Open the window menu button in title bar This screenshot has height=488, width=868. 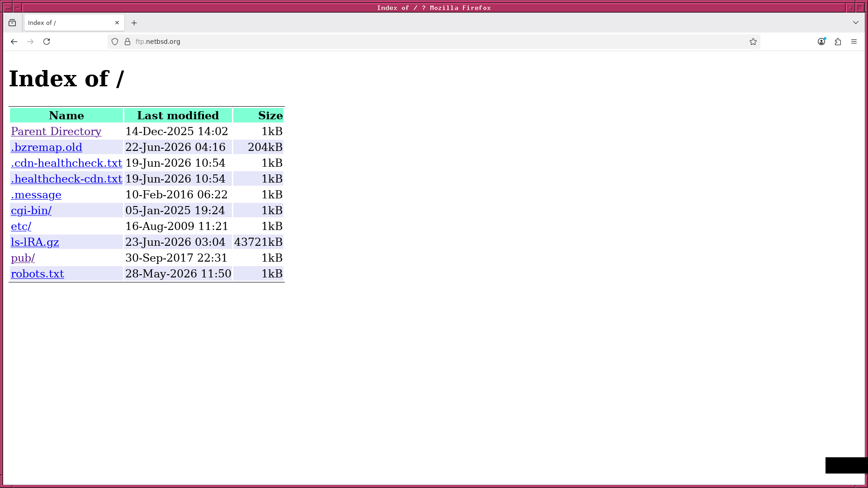click(x=7, y=8)
